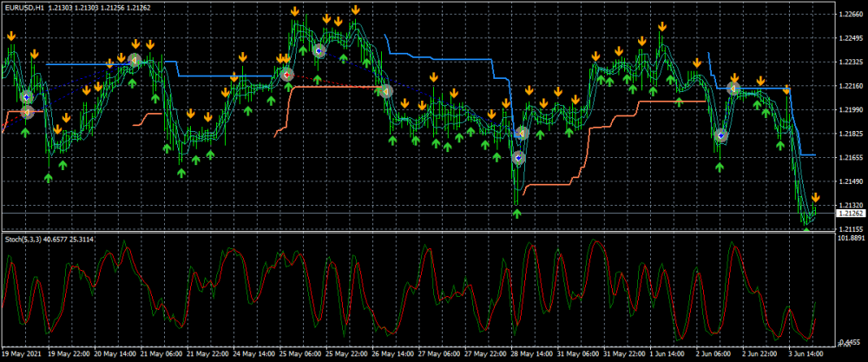Click the green up arrow below 28 May low
Viewport: 868px width, 362px height.
[x=517, y=213]
